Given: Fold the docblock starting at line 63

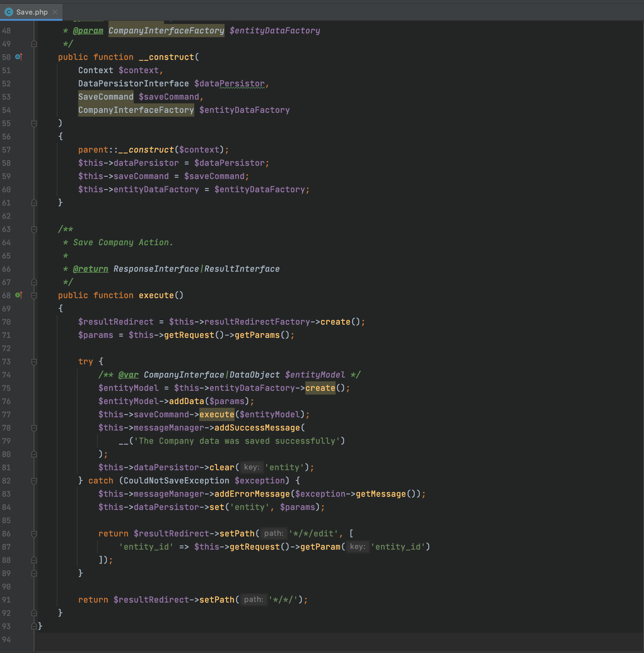Looking at the screenshot, I should 34,230.
